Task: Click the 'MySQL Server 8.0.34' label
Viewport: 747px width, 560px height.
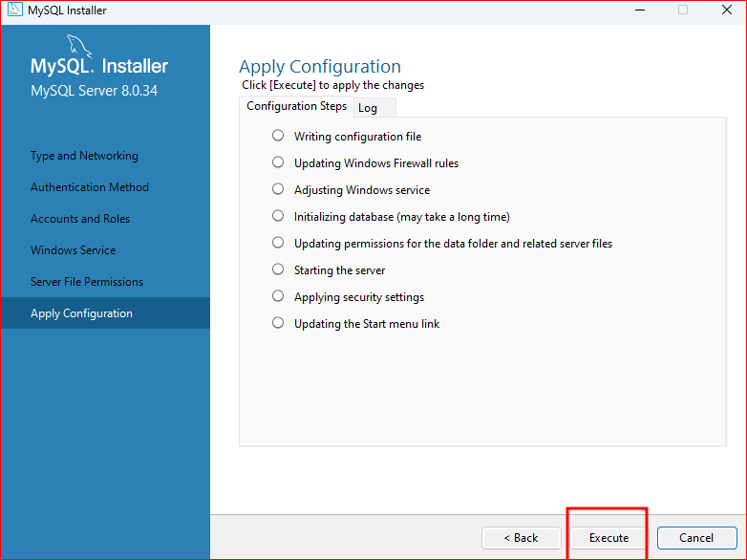Action: click(94, 91)
